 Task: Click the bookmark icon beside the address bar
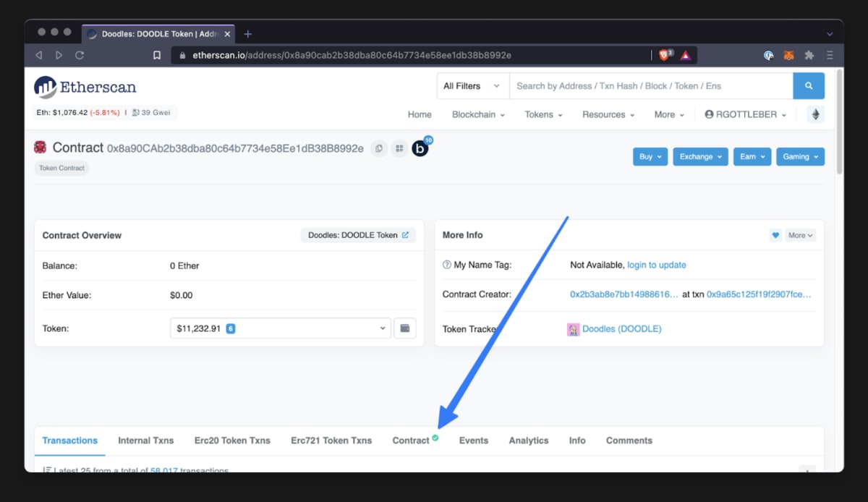(x=157, y=55)
